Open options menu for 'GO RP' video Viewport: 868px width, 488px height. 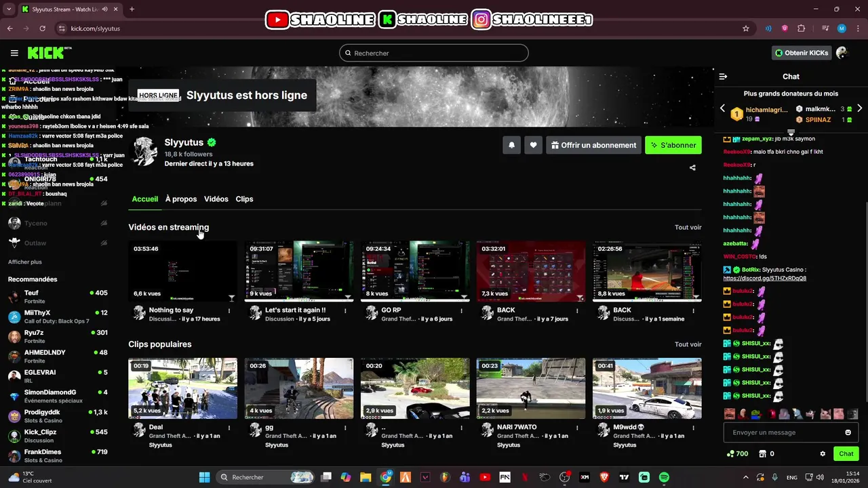[461, 310]
